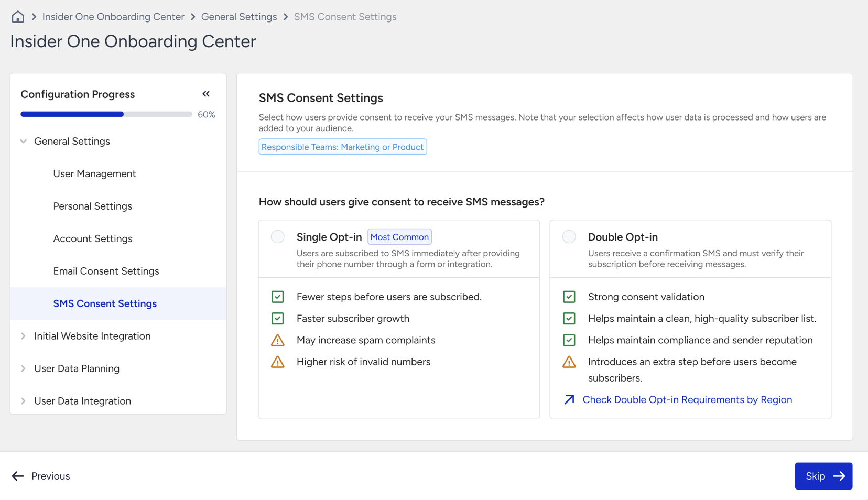Click the check icon beside clean subscriber list
This screenshot has width=868, height=500.
[x=569, y=318]
